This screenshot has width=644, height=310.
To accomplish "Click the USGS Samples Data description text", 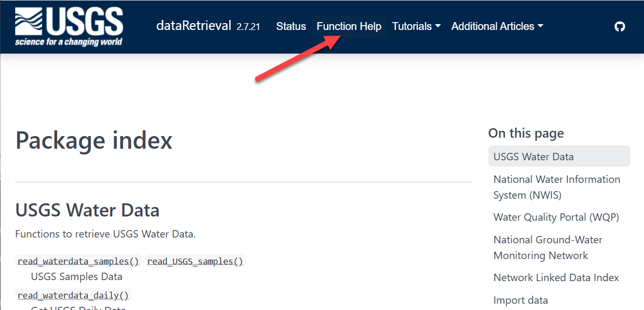I will click(x=77, y=276).
